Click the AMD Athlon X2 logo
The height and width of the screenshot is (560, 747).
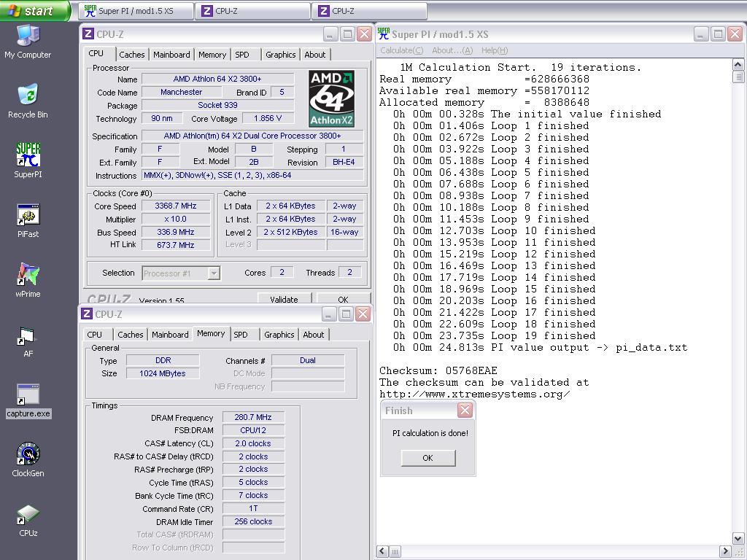(331, 98)
